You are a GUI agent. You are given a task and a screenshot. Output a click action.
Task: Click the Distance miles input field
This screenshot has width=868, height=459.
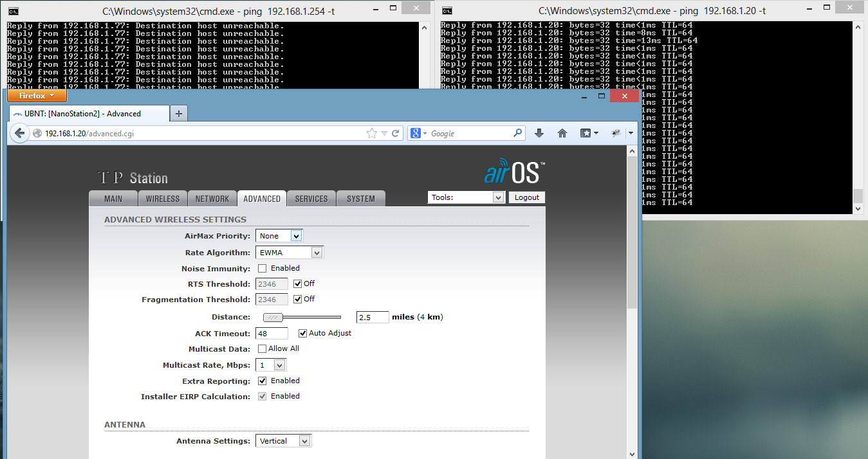[x=373, y=317]
